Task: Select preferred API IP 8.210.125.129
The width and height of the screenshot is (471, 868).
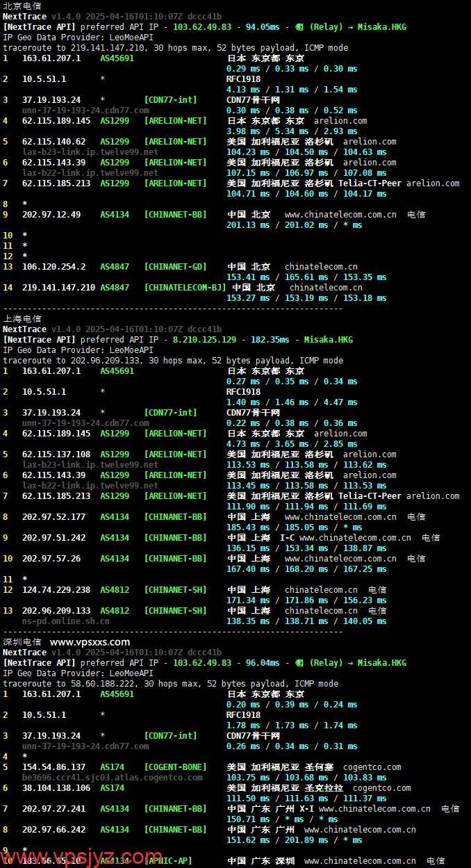Action: coord(203,339)
